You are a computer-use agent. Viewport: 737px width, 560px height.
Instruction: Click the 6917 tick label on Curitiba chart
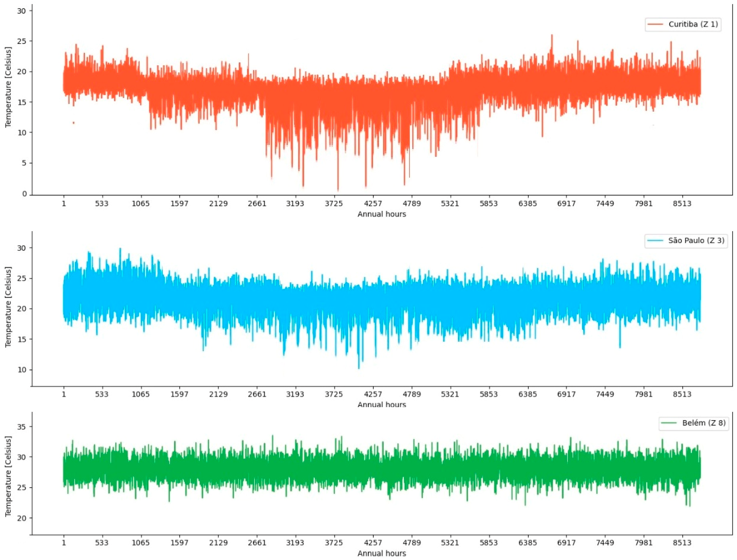(566, 204)
